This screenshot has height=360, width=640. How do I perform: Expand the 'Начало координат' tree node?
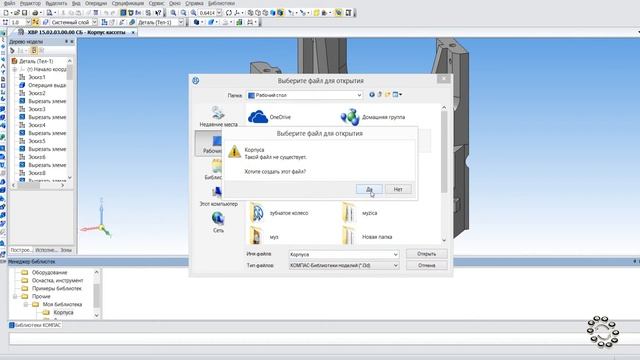coord(15,69)
